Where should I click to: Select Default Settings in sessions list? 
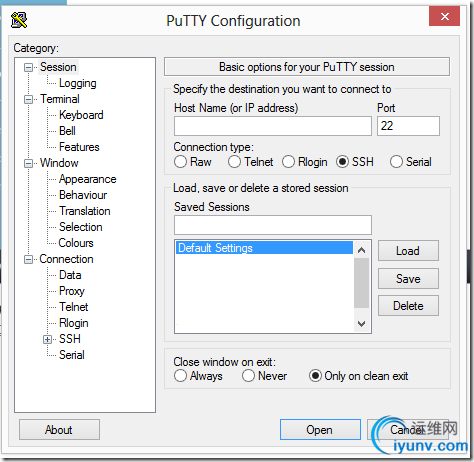(x=264, y=248)
